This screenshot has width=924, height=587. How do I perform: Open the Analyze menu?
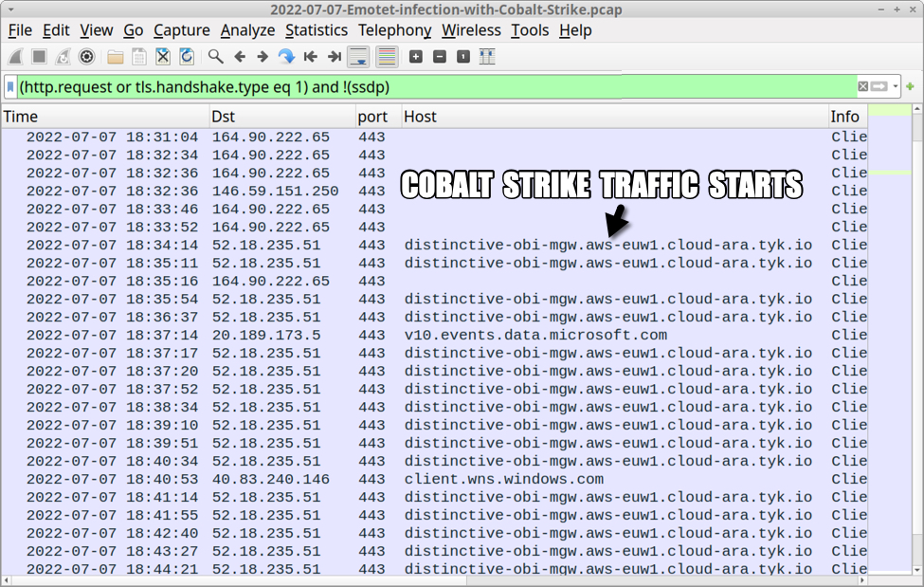[x=247, y=30]
